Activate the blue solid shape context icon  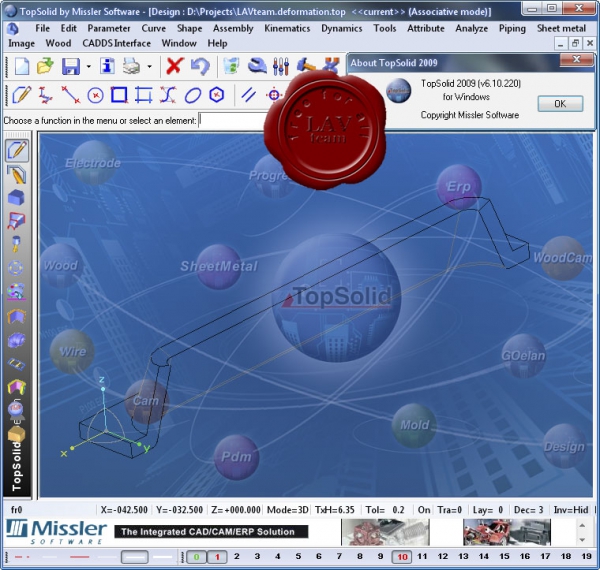16,197
